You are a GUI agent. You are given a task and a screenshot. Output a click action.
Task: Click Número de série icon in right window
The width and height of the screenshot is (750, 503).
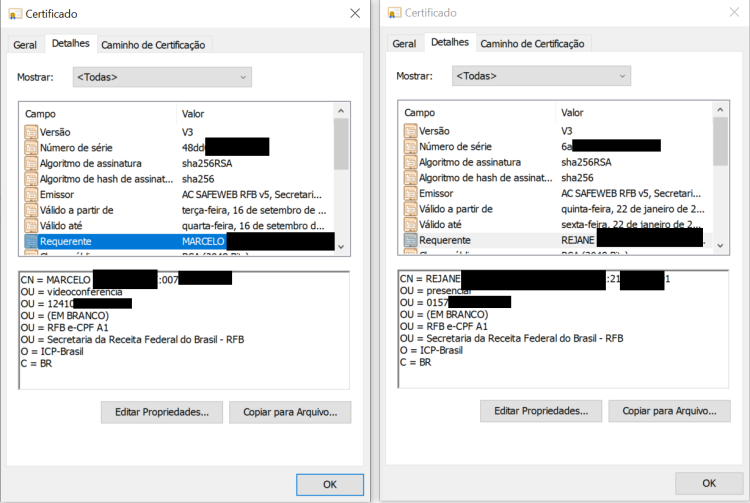410,146
